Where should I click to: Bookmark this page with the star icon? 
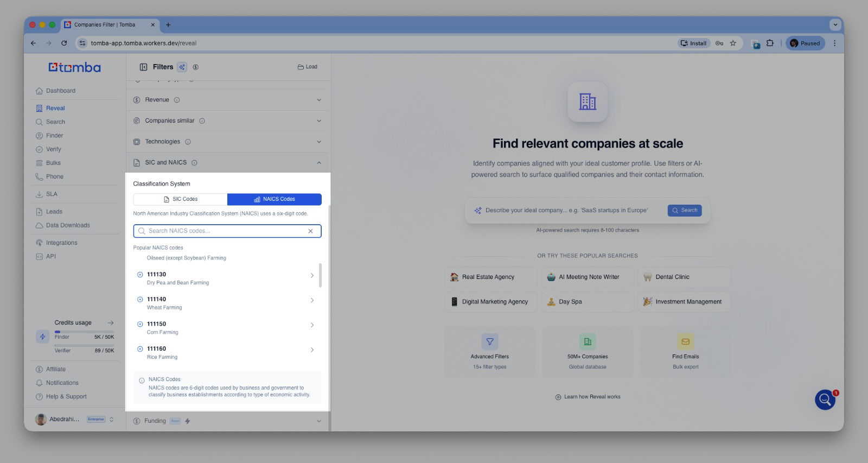click(x=733, y=43)
